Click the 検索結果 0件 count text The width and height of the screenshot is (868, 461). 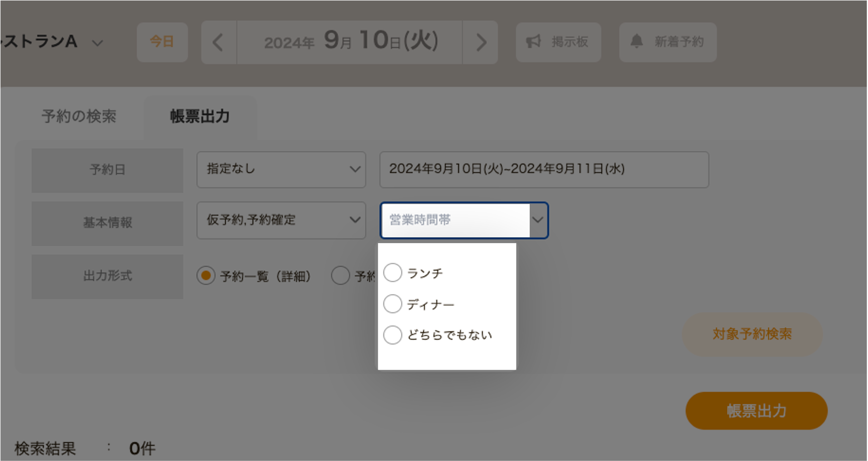[85, 448]
